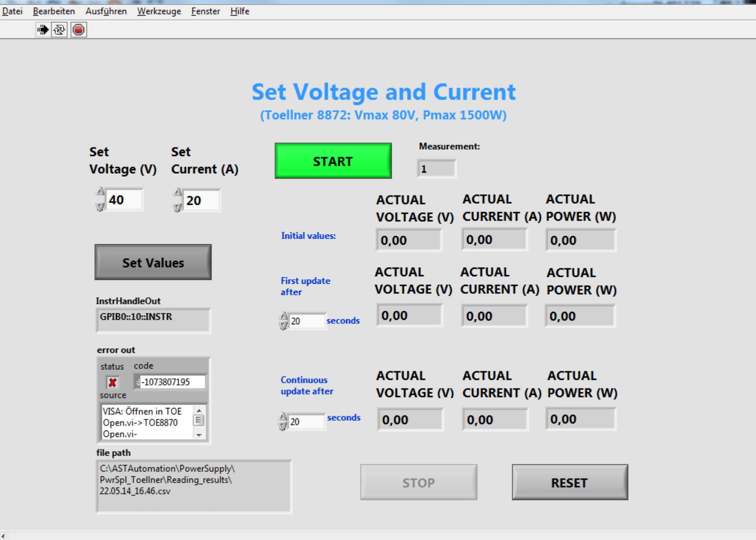
Task: Click the 'error out' label
Action: (116, 350)
